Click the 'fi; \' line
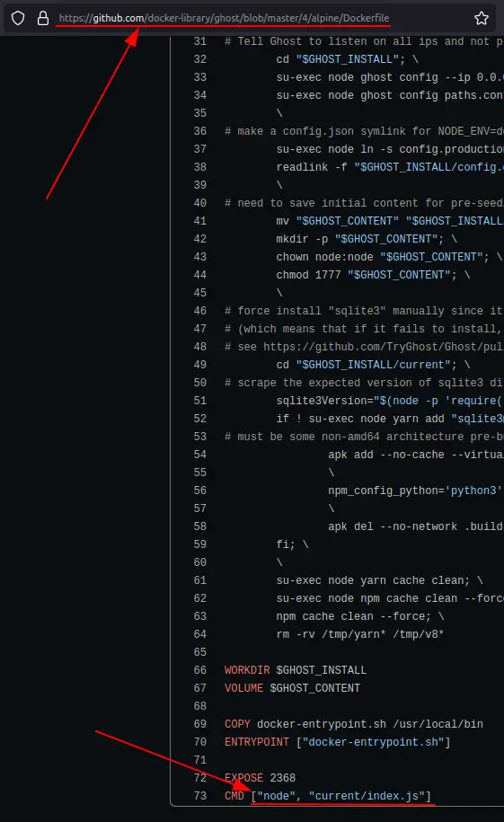504x822 pixels. (x=292, y=544)
